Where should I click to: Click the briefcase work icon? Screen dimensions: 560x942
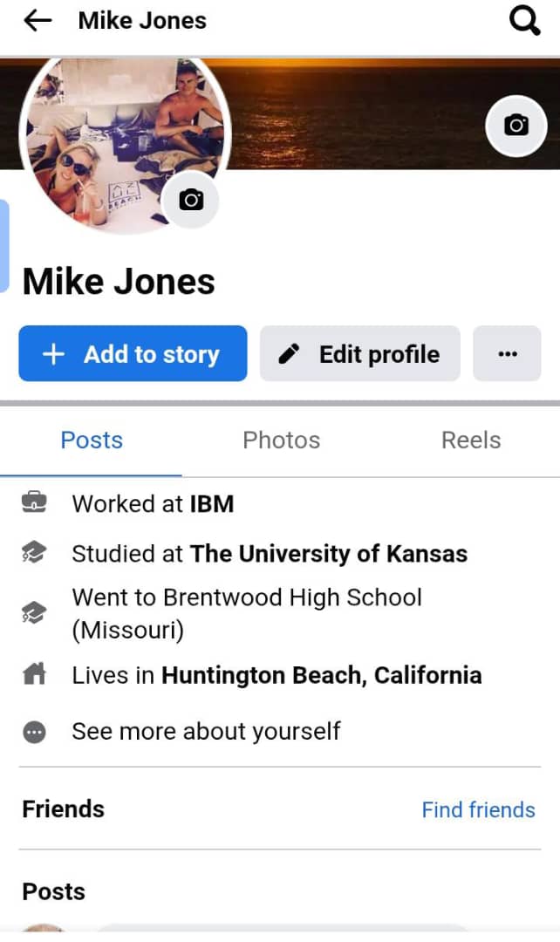pos(35,503)
